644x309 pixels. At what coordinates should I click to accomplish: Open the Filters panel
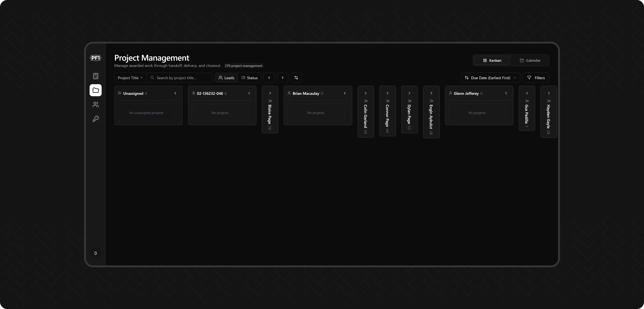[x=536, y=78]
